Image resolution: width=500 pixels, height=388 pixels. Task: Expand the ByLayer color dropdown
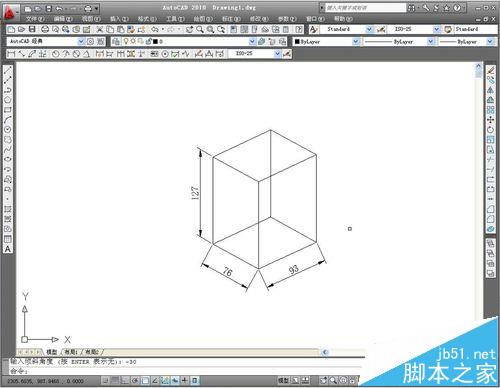click(356, 42)
